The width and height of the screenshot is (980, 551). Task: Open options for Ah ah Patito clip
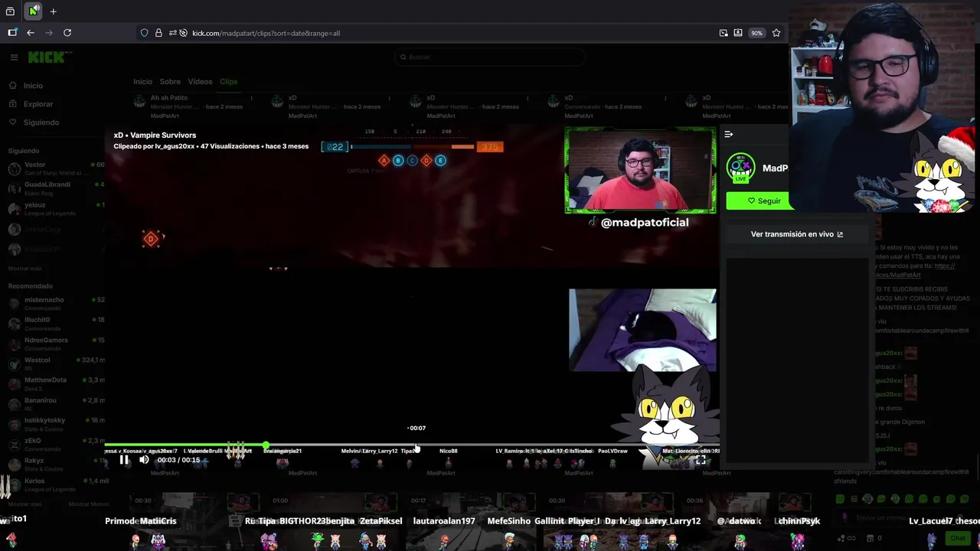coord(251,98)
